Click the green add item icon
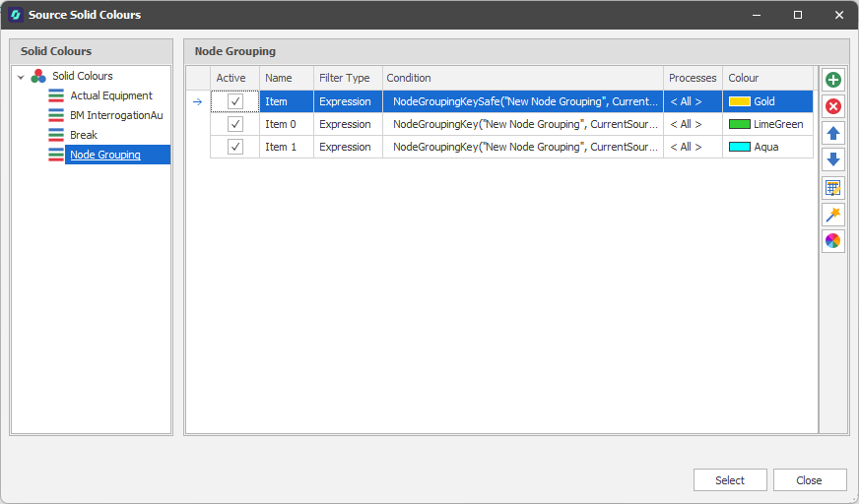This screenshot has height=504, width=860. pos(833,80)
